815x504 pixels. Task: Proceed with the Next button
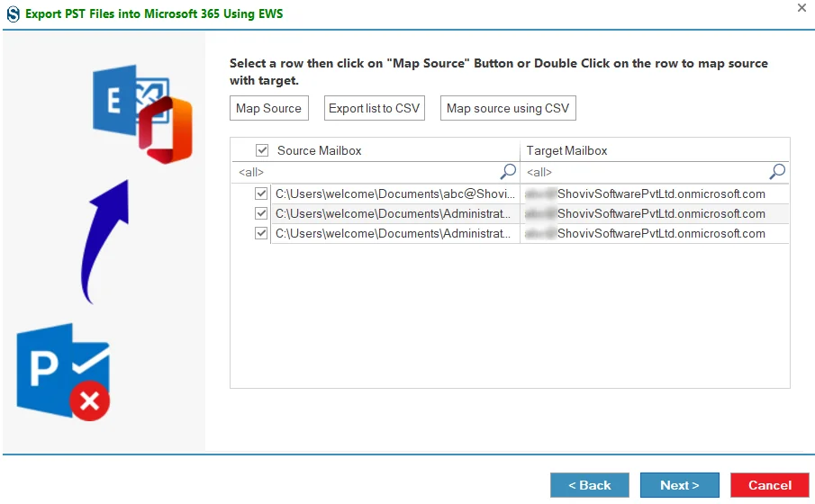click(679, 485)
